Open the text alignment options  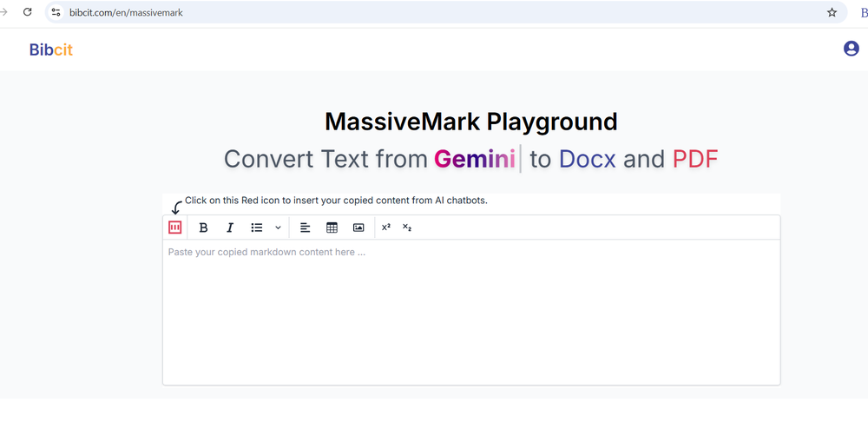click(305, 227)
